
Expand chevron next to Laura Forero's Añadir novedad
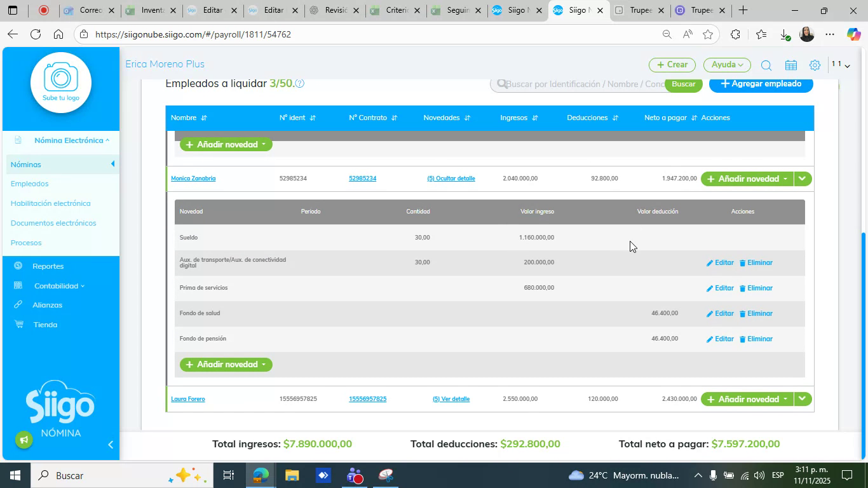pyautogui.click(x=803, y=399)
